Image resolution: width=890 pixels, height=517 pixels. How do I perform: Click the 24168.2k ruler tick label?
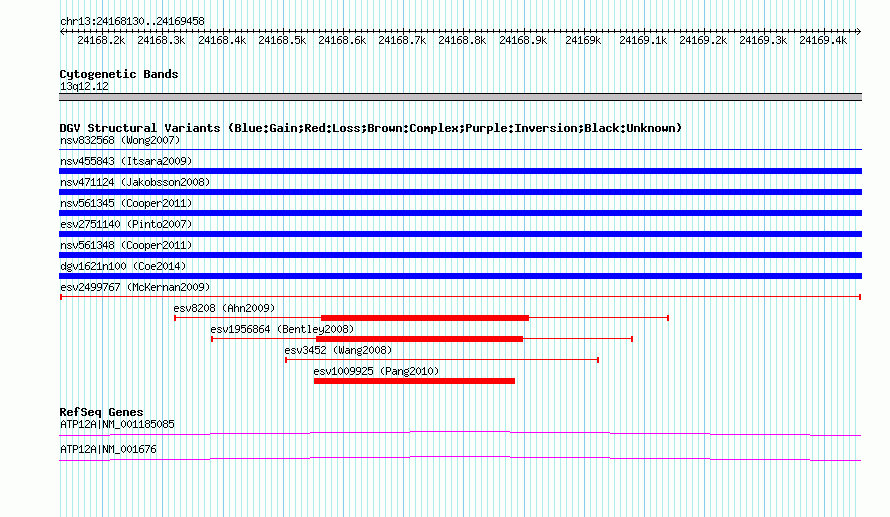tap(101, 40)
